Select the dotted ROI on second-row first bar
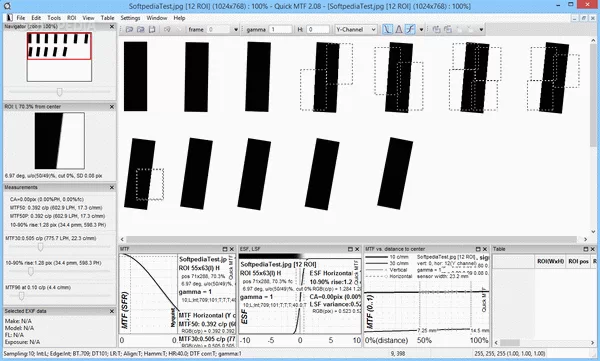 (150, 184)
